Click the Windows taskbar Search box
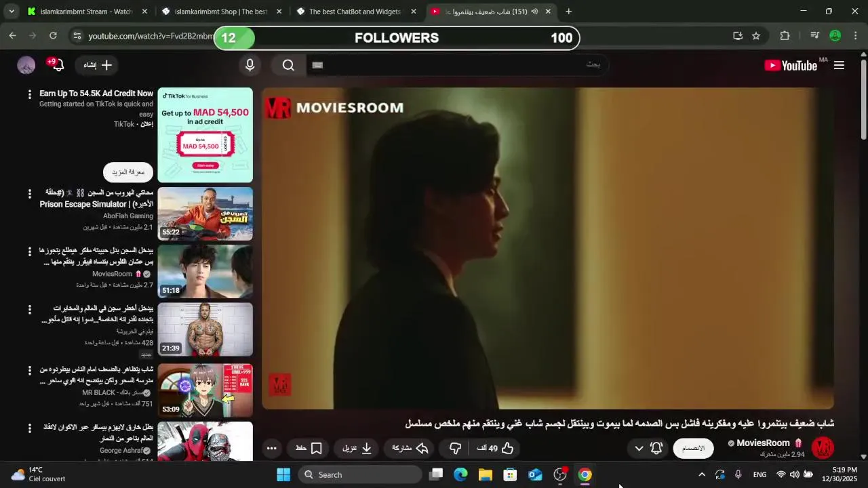The height and width of the screenshot is (488, 868). (x=359, y=474)
